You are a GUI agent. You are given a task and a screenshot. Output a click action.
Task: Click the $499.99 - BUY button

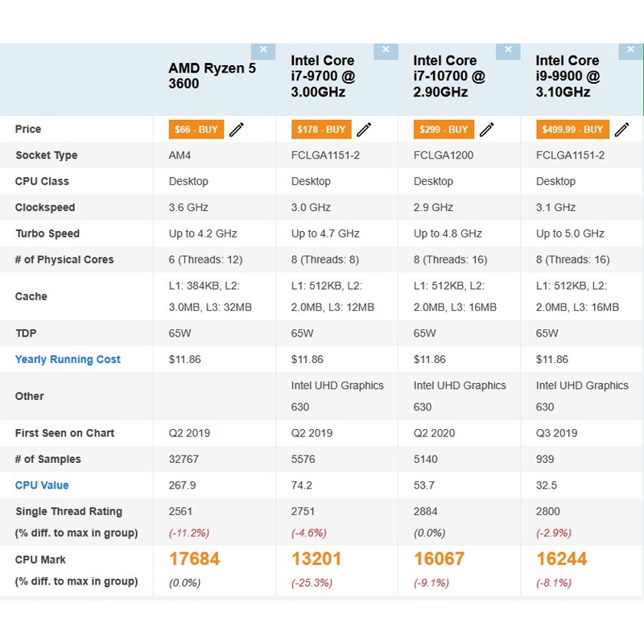[x=572, y=130]
